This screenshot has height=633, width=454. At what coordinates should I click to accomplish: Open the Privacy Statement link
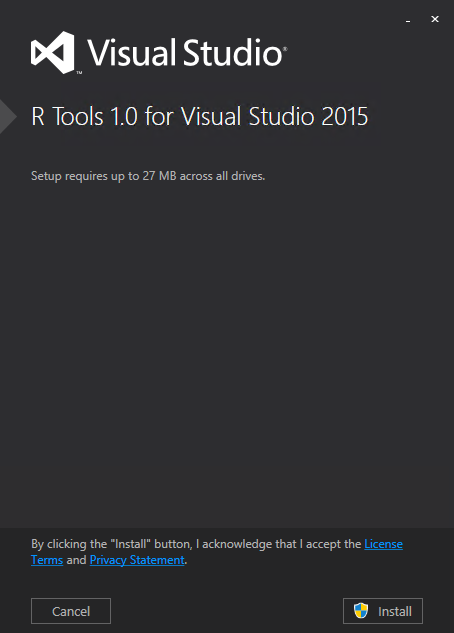tap(137, 560)
